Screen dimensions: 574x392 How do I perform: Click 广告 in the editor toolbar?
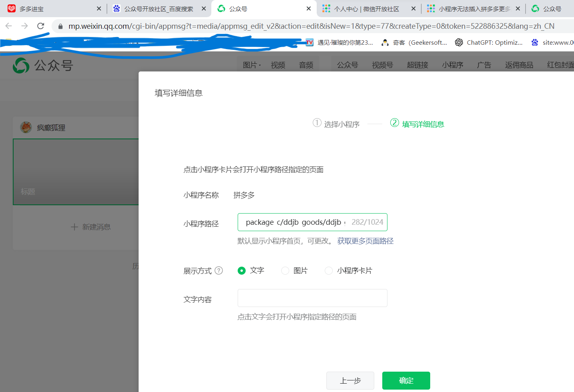pyautogui.click(x=484, y=65)
